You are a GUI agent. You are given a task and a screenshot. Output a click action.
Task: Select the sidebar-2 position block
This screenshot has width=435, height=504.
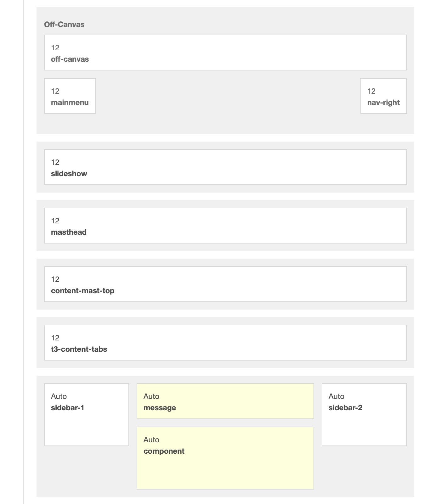click(x=364, y=414)
